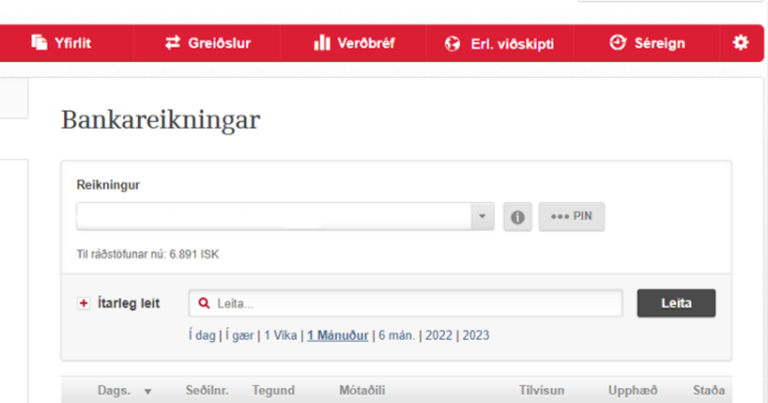Click the settings gear icon
The image size is (768, 403).
pyautogui.click(x=740, y=42)
